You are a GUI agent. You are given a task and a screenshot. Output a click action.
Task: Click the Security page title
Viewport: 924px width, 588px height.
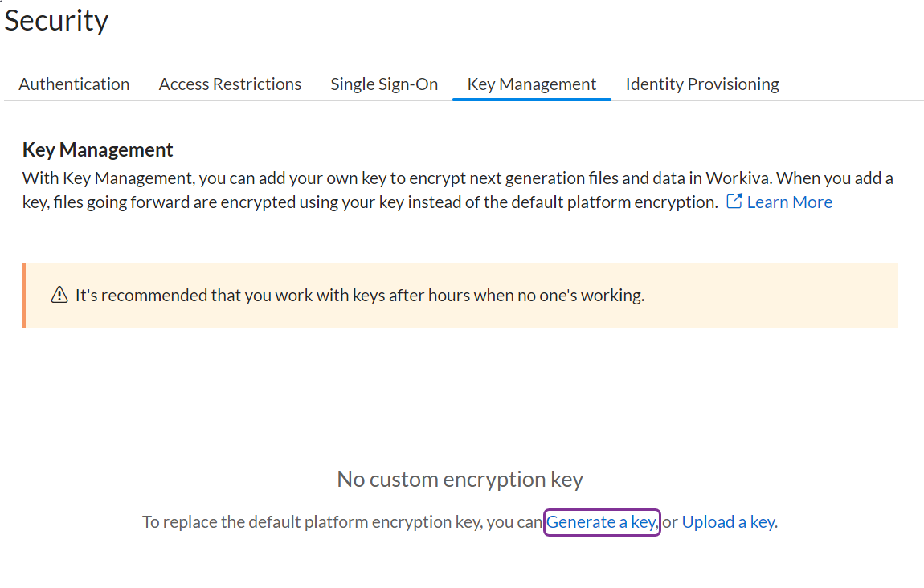56,21
